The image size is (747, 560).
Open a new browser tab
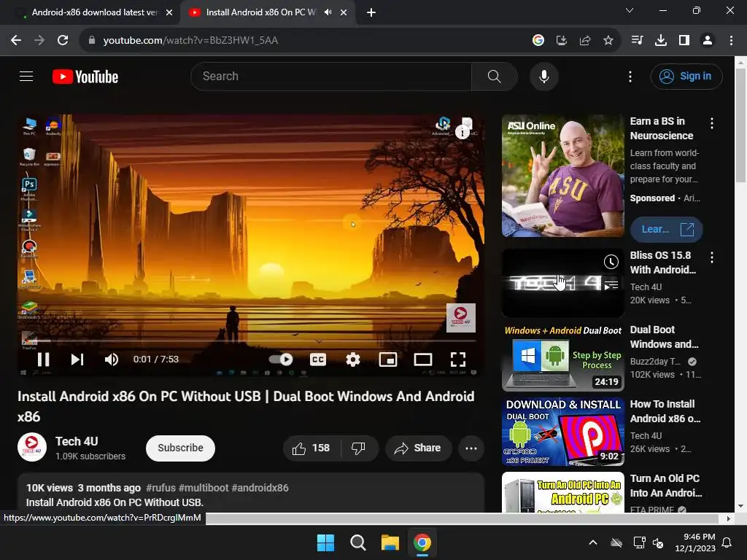[x=371, y=12]
